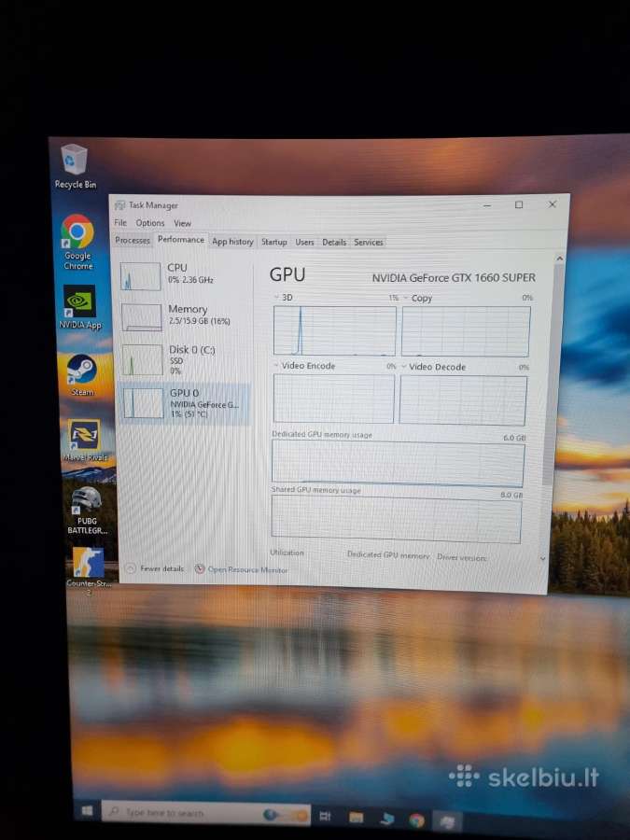The image size is (630, 840).
Task: Click Open Resource Monitor link
Action: click(x=247, y=569)
